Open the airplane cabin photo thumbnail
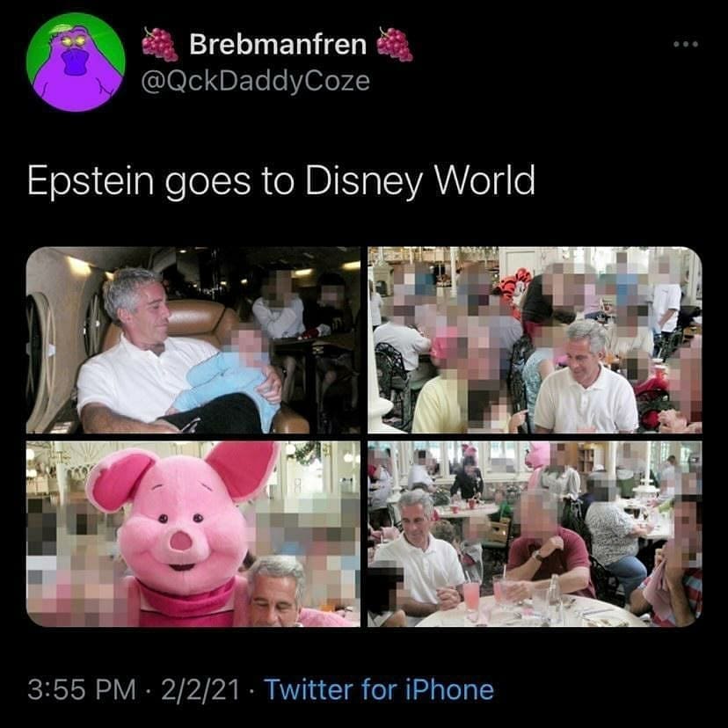The width and height of the screenshot is (728, 728). click(193, 340)
